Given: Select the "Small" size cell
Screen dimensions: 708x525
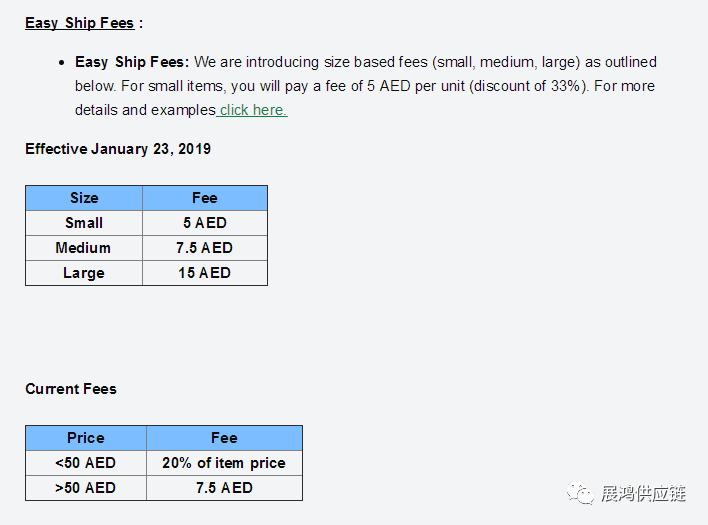Looking at the screenshot, I should [x=84, y=223].
